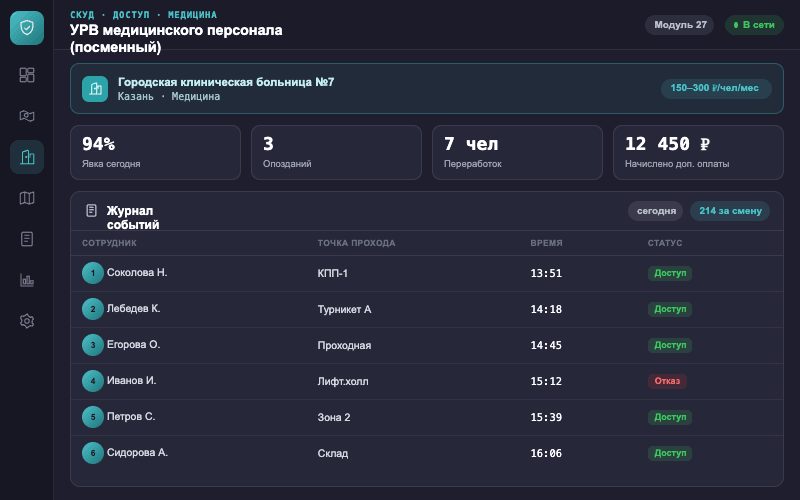Click the Турникет А access point cell
The height and width of the screenshot is (500, 800).
pos(344,309)
